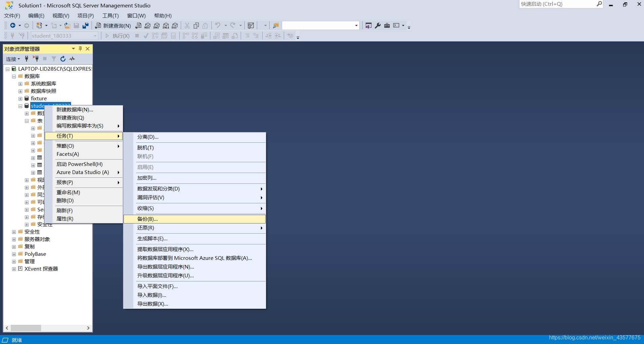
Task: Click the DMX query icon
Action: 157,26
